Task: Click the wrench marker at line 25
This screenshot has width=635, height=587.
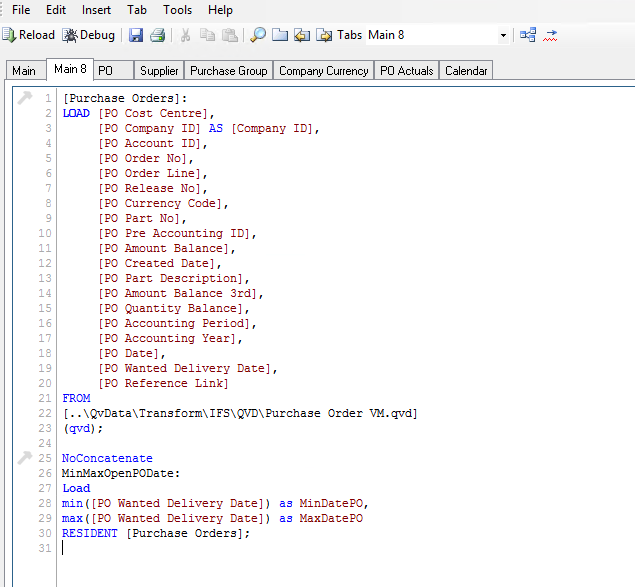Action: tap(24, 458)
